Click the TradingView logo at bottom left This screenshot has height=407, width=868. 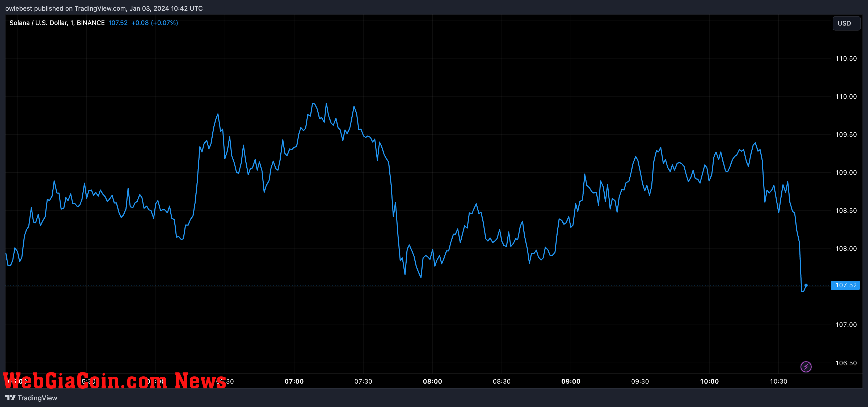(31, 398)
